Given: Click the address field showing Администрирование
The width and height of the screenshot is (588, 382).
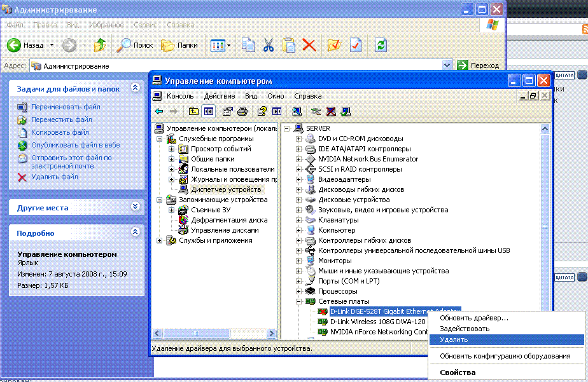Looking at the screenshot, I should click(x=241, y=66).
